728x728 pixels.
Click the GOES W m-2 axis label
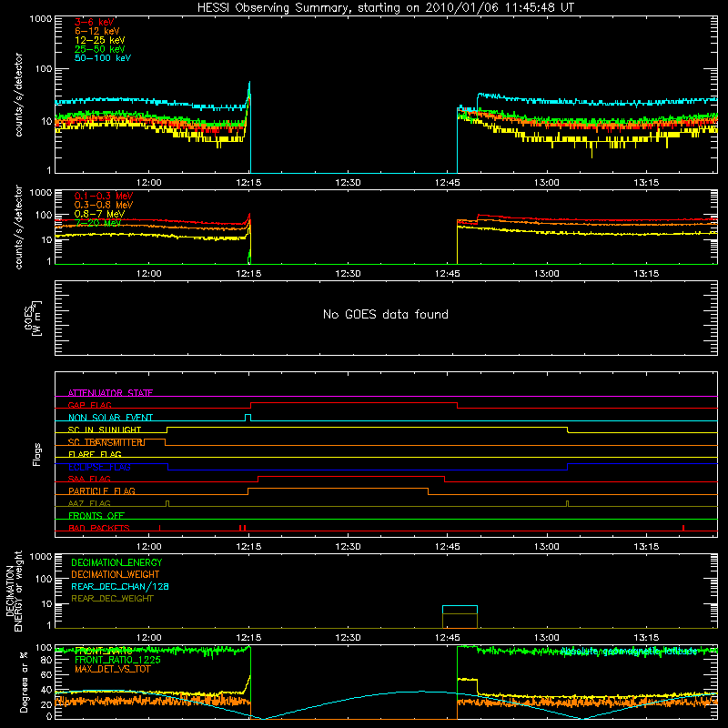pyautogui.click(x=33, y=318)
